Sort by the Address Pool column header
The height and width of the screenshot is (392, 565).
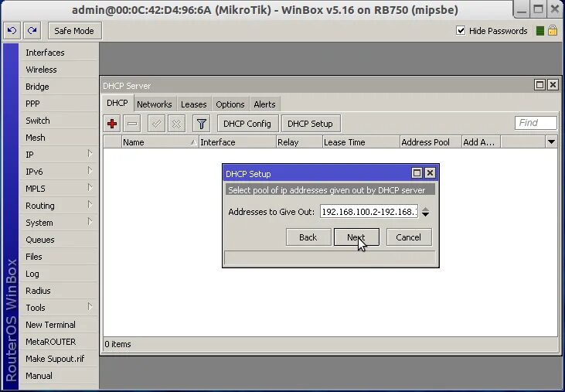click(x=431, y=142)
